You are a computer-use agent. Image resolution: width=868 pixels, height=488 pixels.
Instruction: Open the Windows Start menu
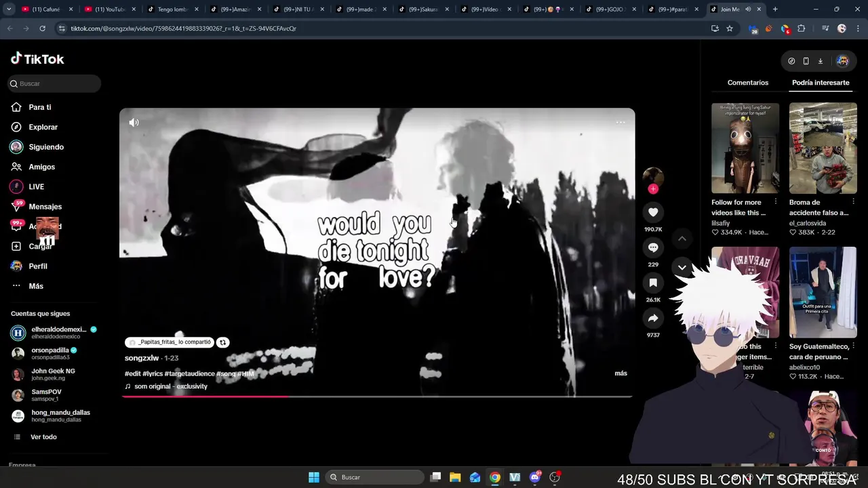coord(314,477)
